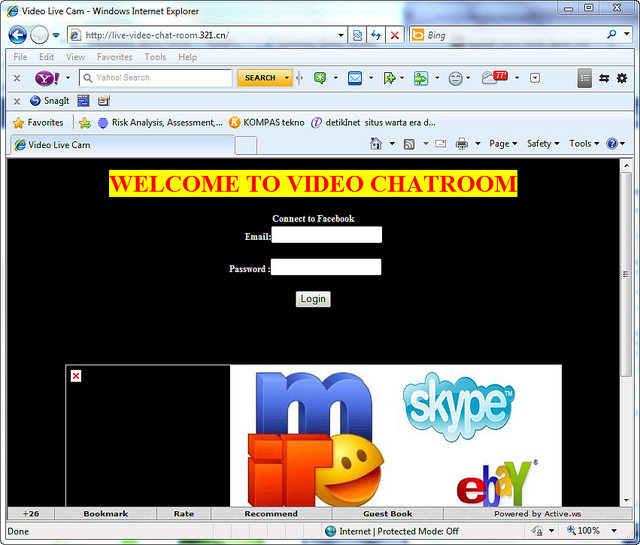Click the RSS Feeds icon
This screenshot has height=545, width=640.
click(x=409, y=144)
